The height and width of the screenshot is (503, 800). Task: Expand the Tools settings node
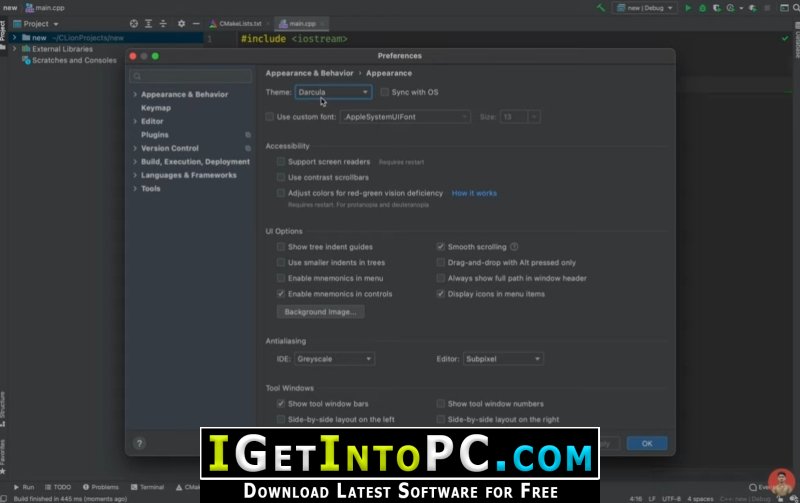[x=135, y=189]
